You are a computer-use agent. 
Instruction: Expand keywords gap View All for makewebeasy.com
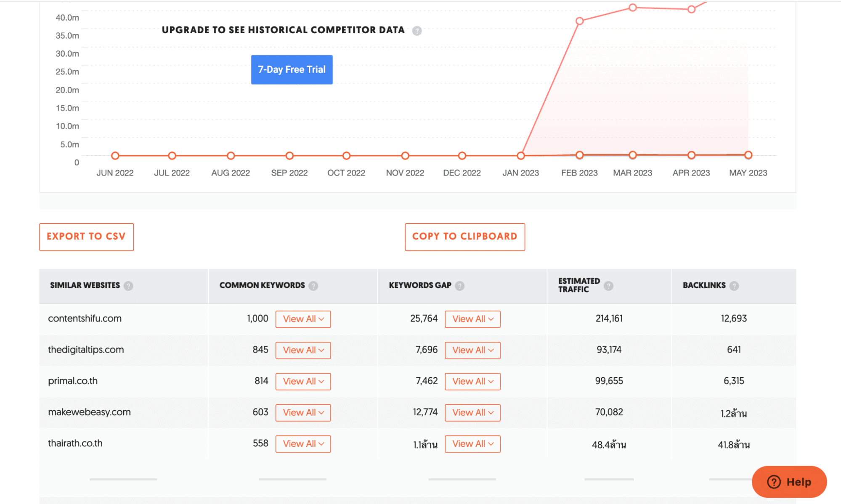(x=472, y=412)
